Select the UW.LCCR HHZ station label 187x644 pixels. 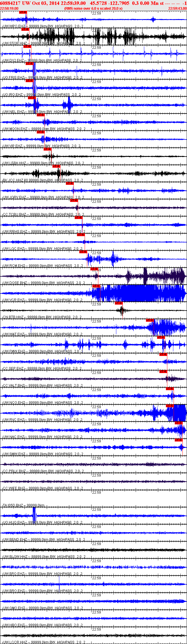point(15,642)
